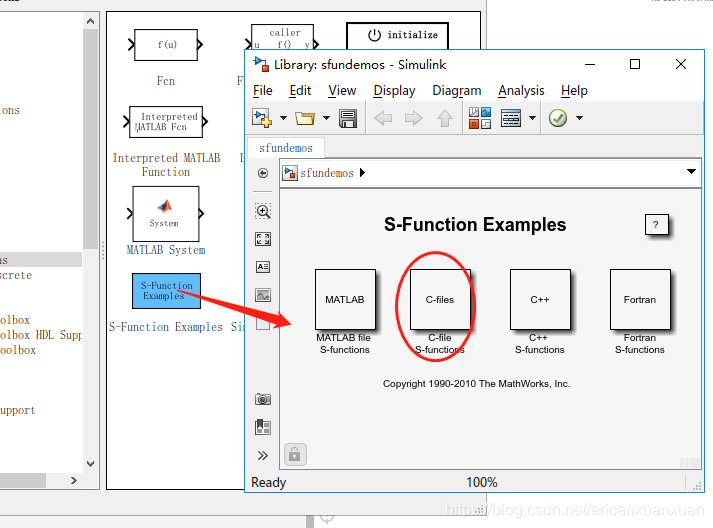Click the 'upport' library tree entry
713x528 pixels.
point(18,410)
